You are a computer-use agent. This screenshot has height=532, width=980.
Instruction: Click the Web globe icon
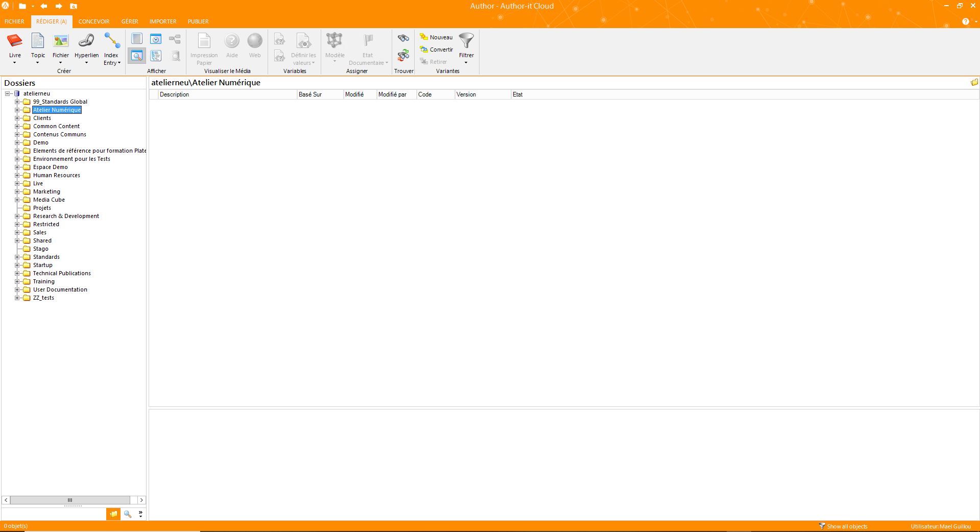pyautogui.click(x=255, y=41)
